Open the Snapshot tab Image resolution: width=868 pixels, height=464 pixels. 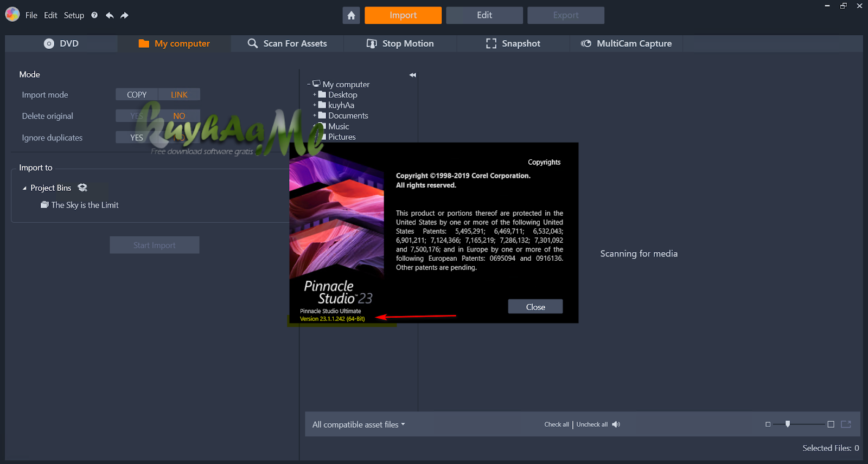pyautogui.click(x=513, y=43)
